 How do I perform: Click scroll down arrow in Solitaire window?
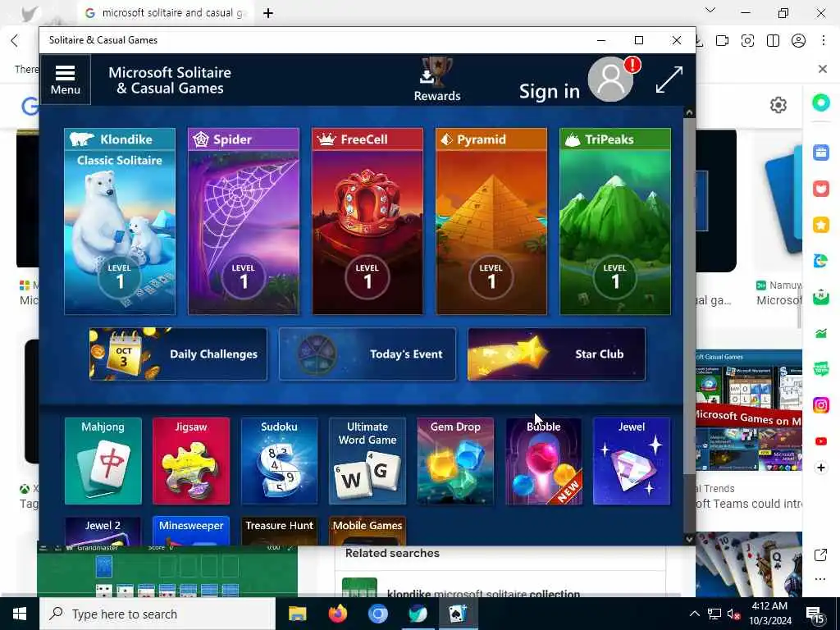pos(689,539)
